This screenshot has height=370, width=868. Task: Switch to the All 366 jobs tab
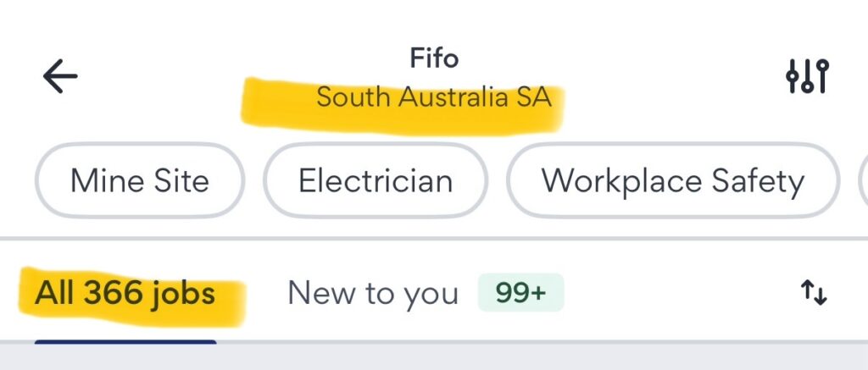click(x=125, y=294)
